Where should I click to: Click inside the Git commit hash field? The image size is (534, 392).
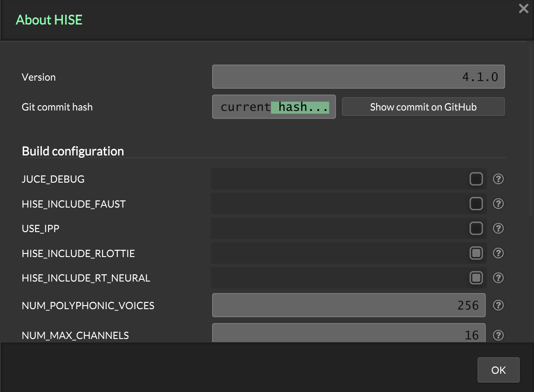pyautogui.click(x=274, y=107)
